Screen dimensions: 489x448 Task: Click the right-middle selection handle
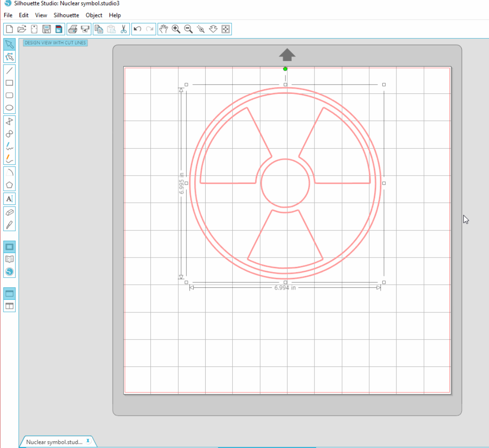tap(384, 184)
